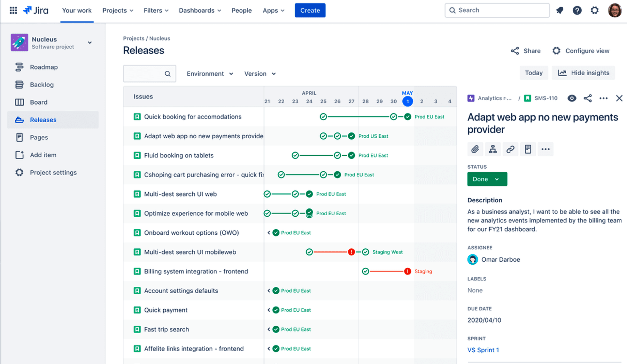The height and width of the screenshot is (364, 627).
Task: Click the link issue icon in the detail panel
Action: pyautogui.click(x=510, y=149)
